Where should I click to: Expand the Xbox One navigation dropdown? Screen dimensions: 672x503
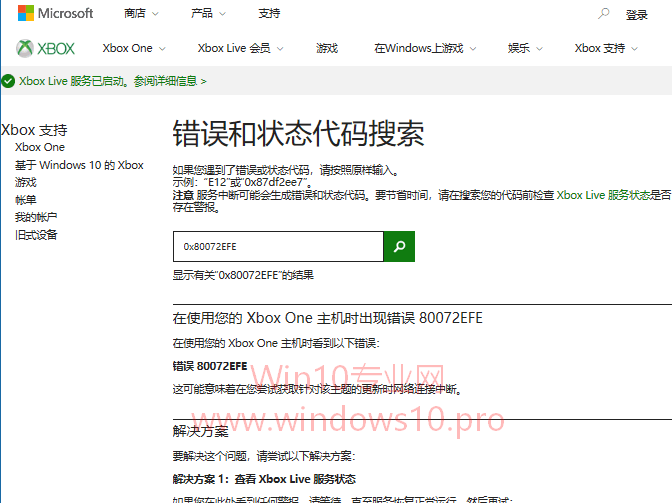(x=134, y=48)
